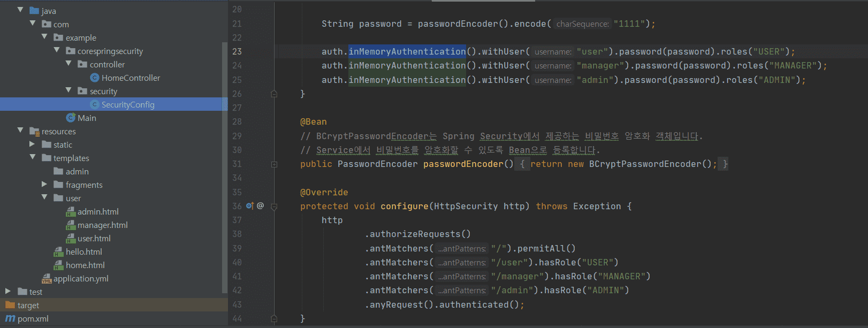Click the application.yml file icon

click(47, 279)
